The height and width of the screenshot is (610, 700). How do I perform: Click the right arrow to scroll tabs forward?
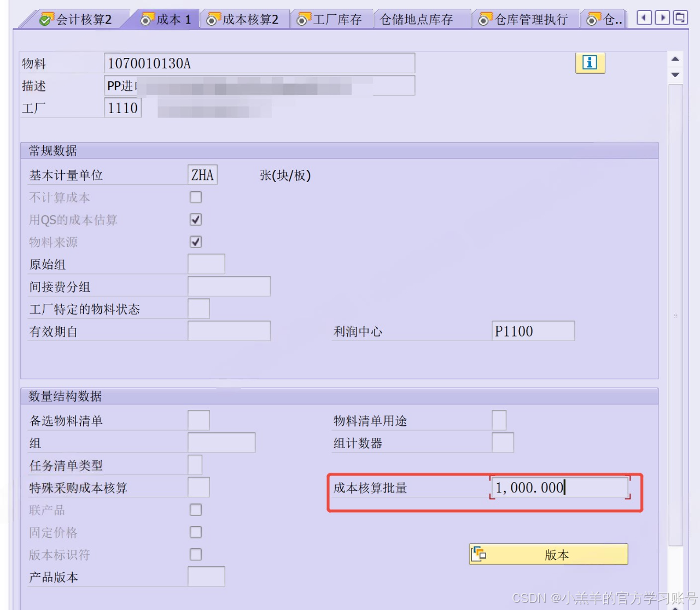pos(662,18)
